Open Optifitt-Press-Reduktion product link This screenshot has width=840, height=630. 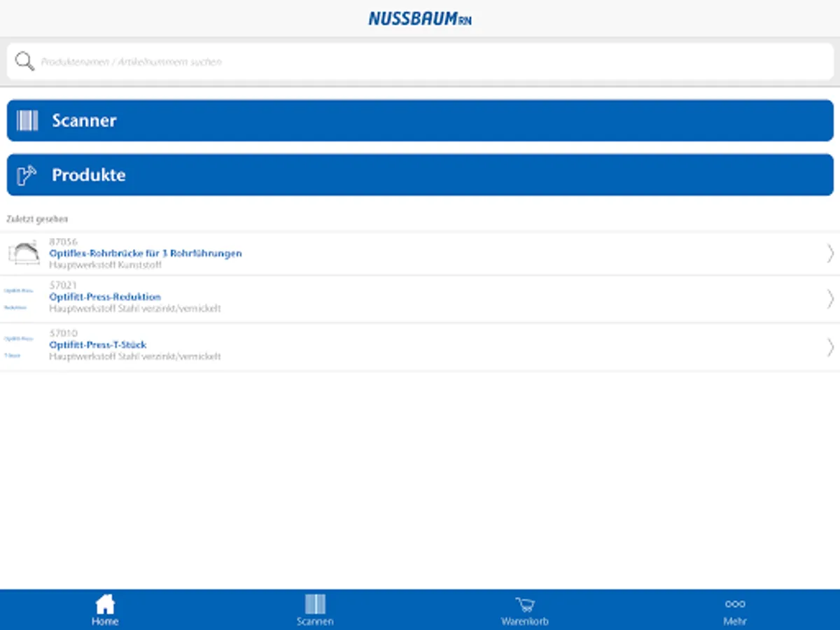pos(105,297)
